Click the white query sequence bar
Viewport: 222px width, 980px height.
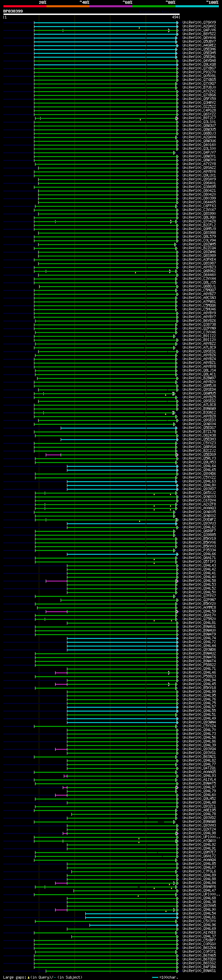tap(92, 15)
